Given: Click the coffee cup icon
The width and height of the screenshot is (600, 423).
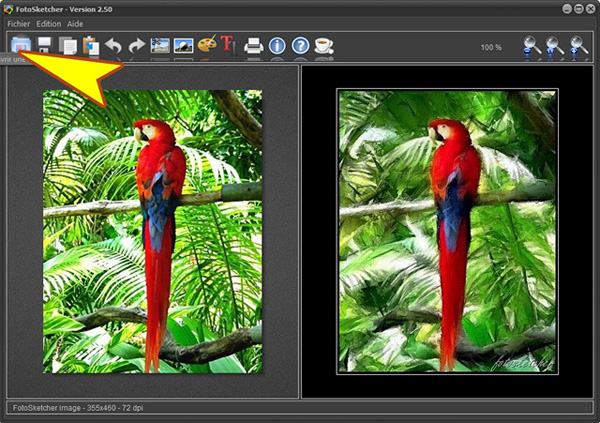Looking at the screenshot, I should pos(323,45).
